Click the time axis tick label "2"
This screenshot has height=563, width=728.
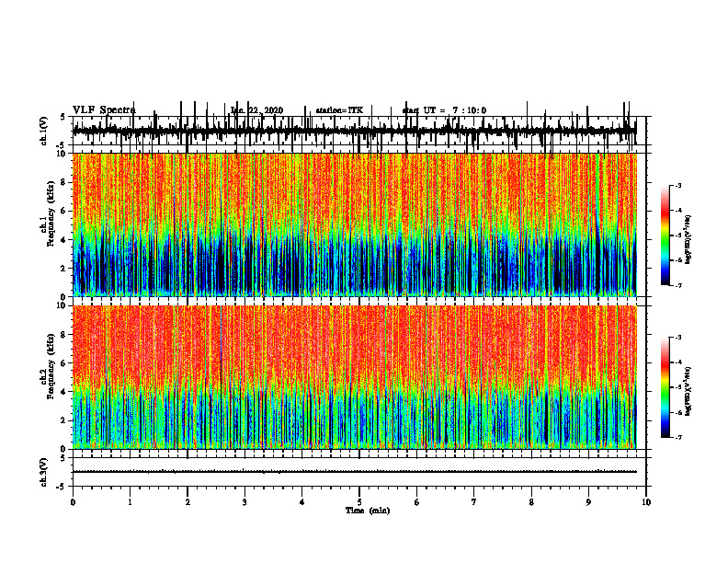click(x=188, y=502)
